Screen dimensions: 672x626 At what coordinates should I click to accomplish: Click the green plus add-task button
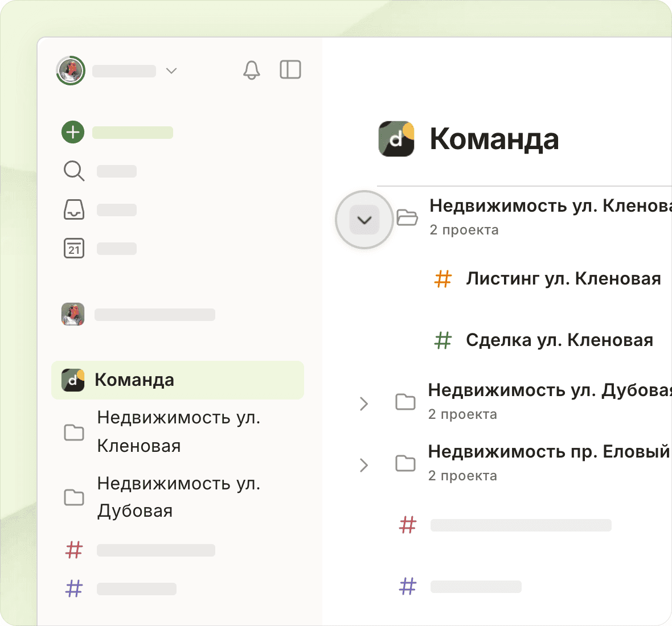(73, 132)
